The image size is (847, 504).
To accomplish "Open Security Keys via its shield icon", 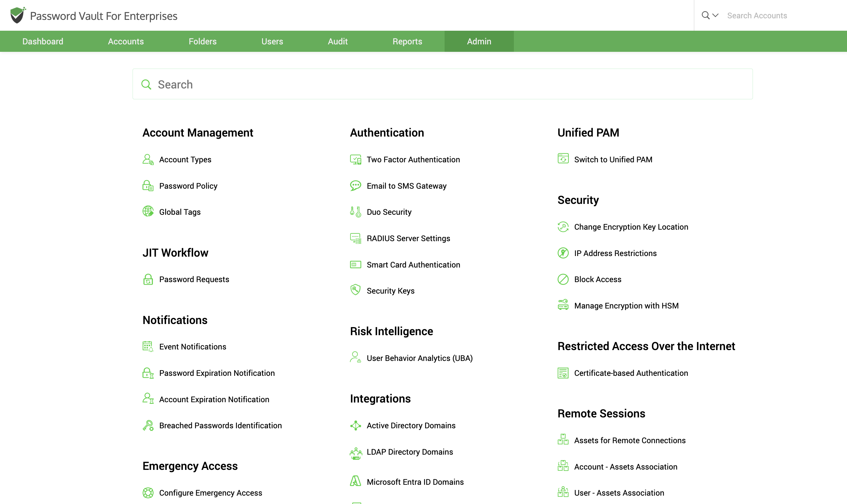I will click(x=356, y=290).
